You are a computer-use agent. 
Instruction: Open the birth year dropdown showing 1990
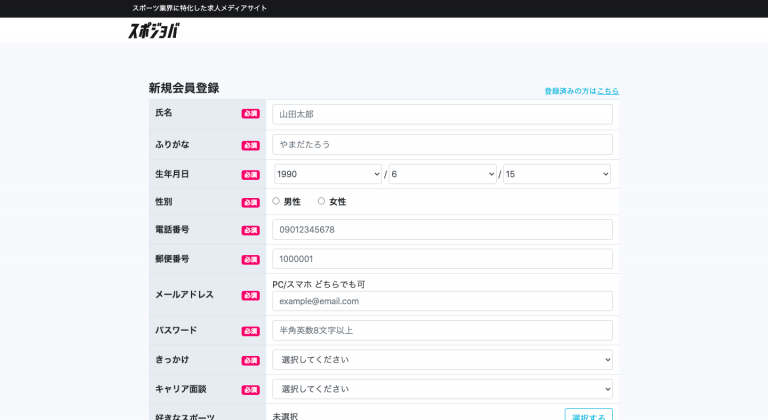pos(328,174)
